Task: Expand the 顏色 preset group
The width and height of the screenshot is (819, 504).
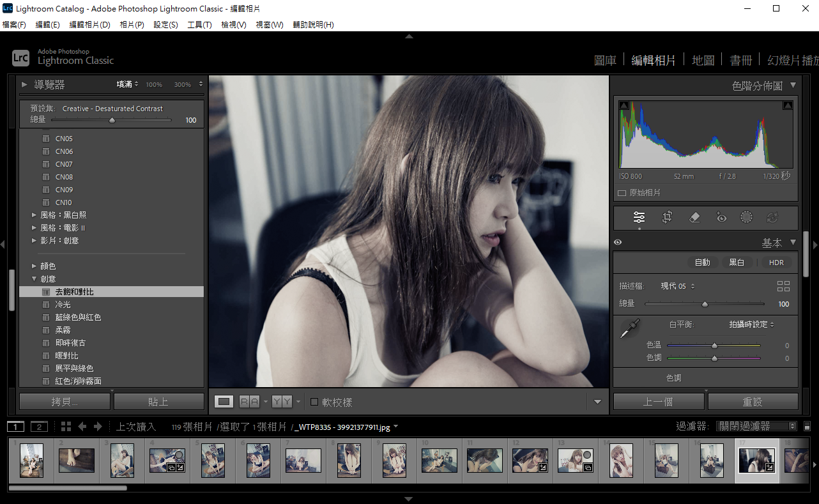Action: (x=34, y=266)
